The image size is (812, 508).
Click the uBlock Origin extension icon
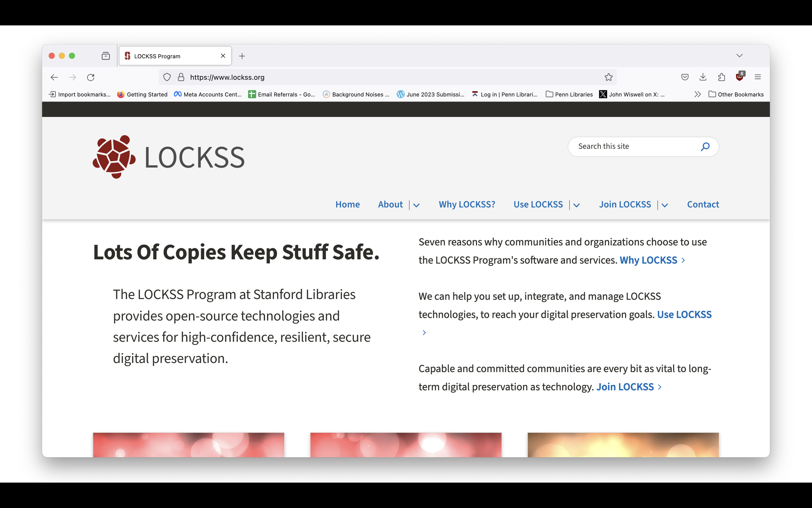pos(740,76)
